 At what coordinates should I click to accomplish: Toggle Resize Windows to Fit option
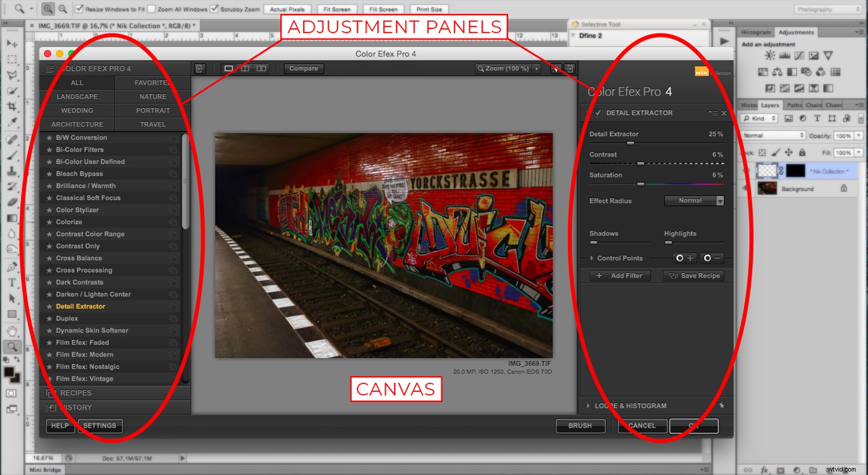(x=79, y=9)
